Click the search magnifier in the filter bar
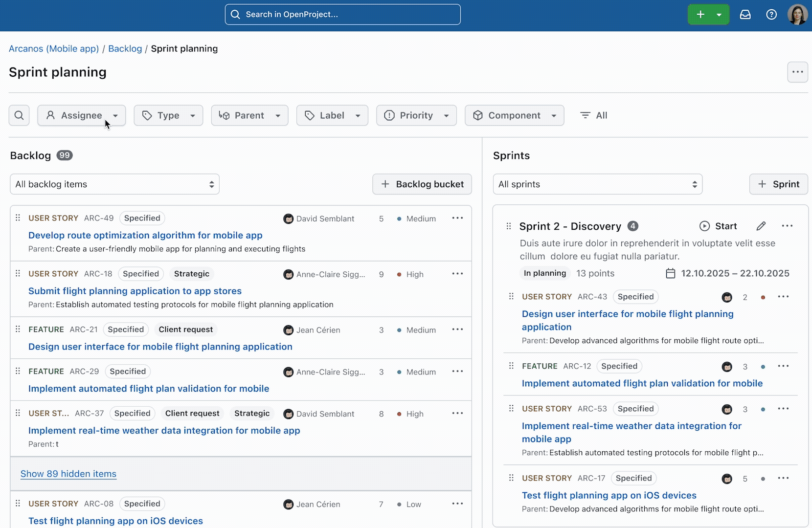This screenshot has height=528, width=812. click(19, 115)
